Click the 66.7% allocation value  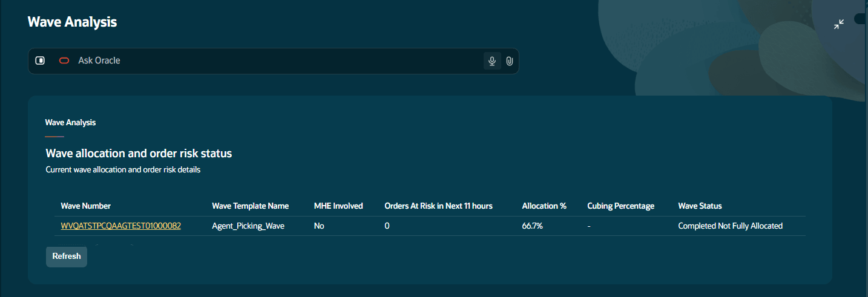(x=533, y=226)
